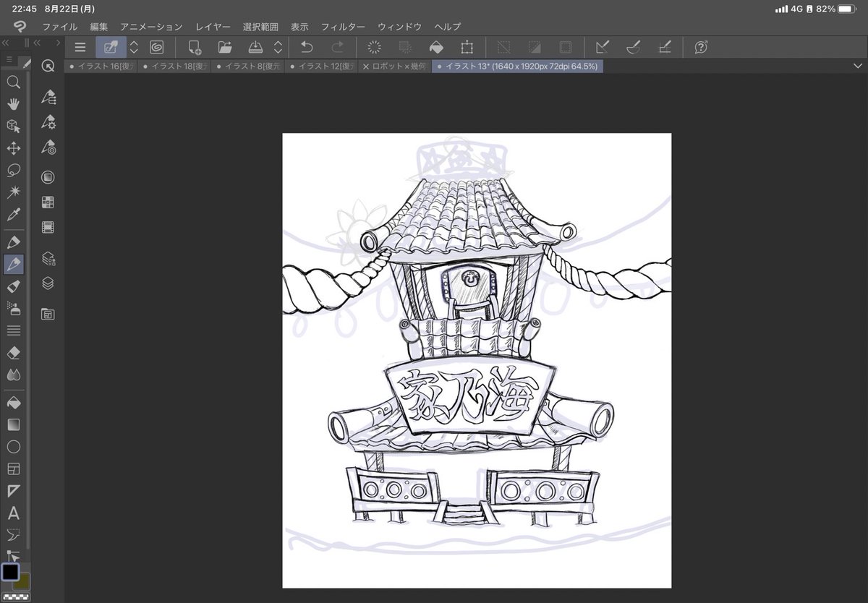868x603 pixels.
Task: Select the Eraser tool
Action: (x=13, y=353)
